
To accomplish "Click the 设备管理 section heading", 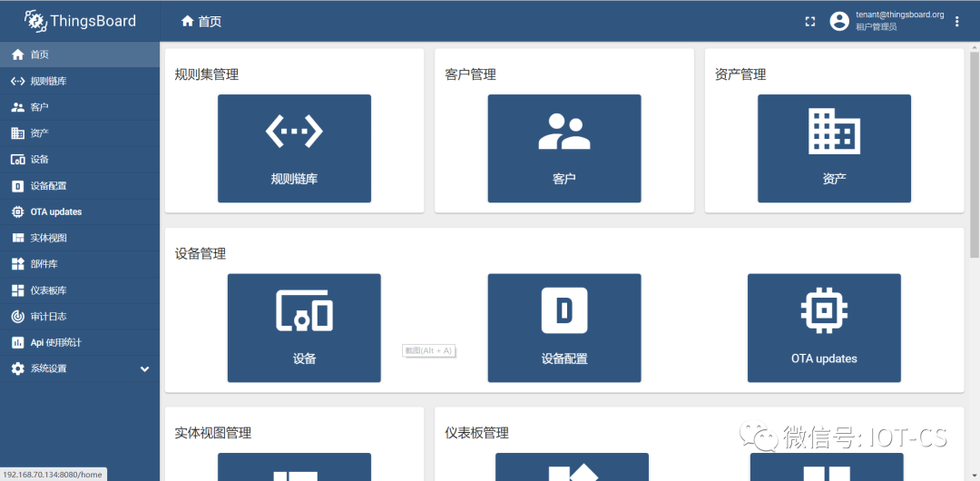I will coord(201,254).
